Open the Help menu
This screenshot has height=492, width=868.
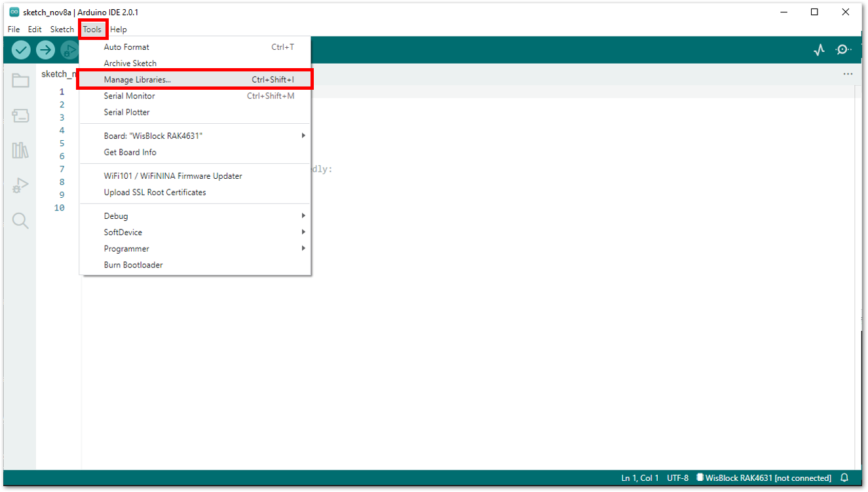[x=119, y=29]
